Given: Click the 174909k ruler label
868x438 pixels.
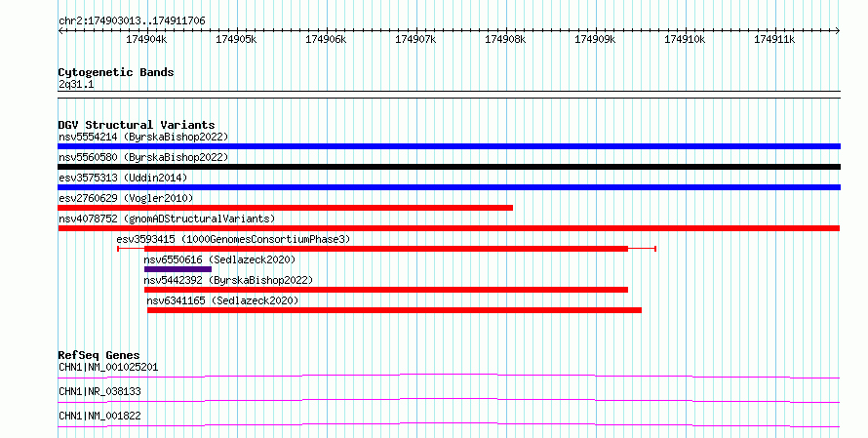Looking at the screenshot, I should [x=595, y=39].
